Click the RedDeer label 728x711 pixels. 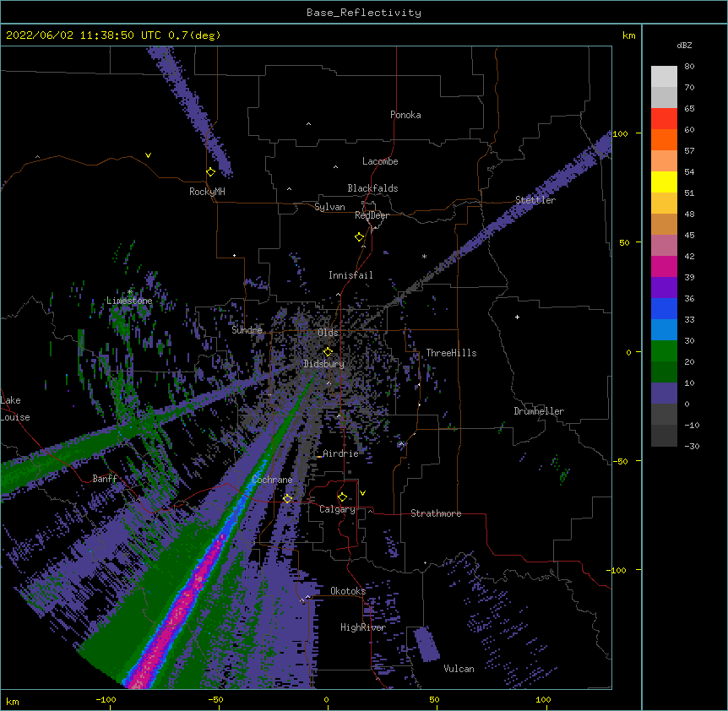pyautogui.click(x=372, y=215)
